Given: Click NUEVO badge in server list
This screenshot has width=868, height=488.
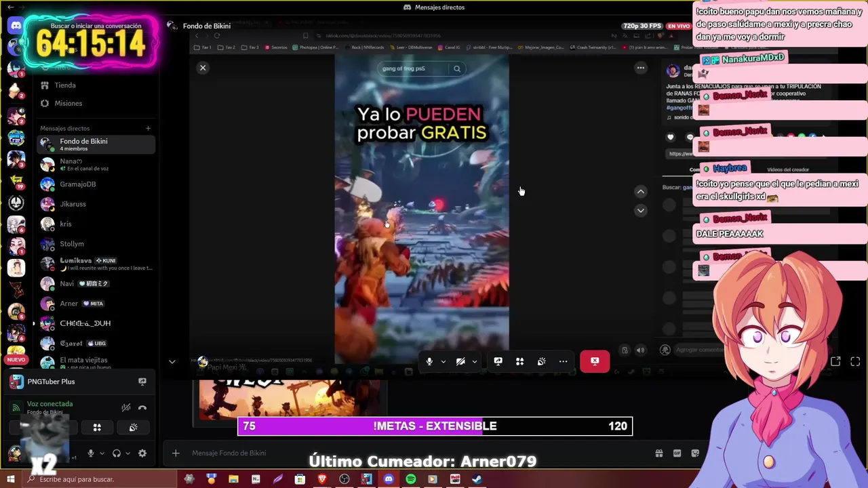Looking at the screenshot, I should (x=16, y=360).
